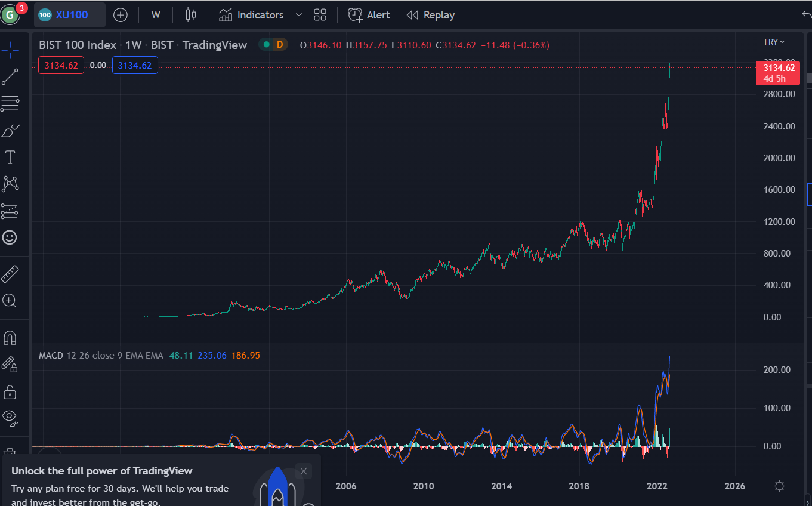Click the 2006 time axis label

coord(346,486)
